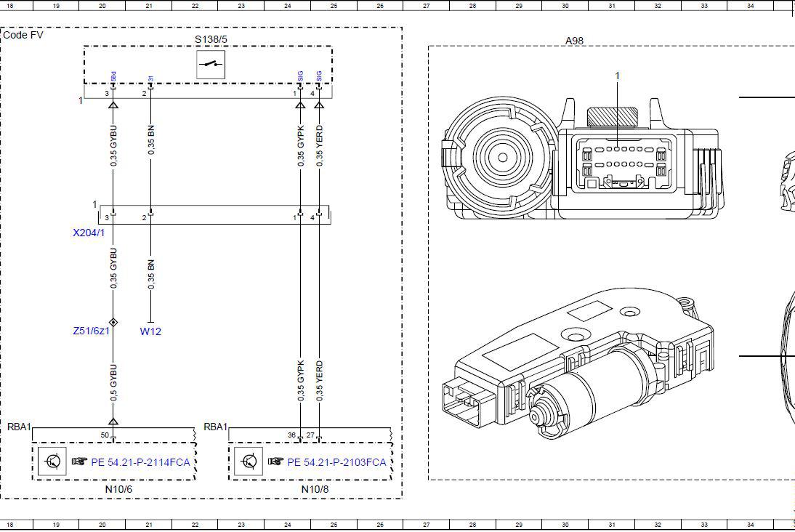Select the 'N10/6' module label
The image size is (795, 532).
[118, 489]
